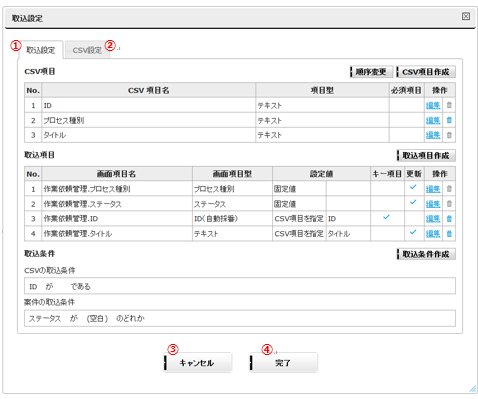Click the 画面項目型 column header
The height and width of the screenshot is (399, 478).
(x=232, y=174)
